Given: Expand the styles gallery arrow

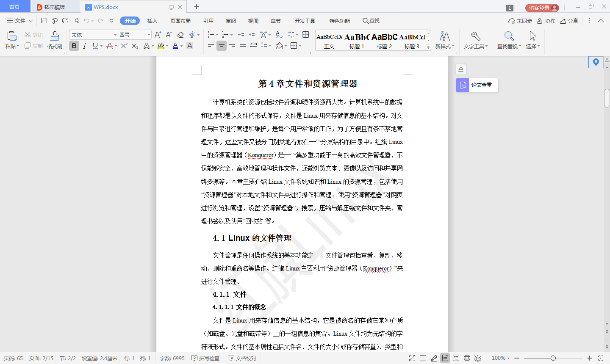Looking at the screenshot, I should tap(428, 47).
